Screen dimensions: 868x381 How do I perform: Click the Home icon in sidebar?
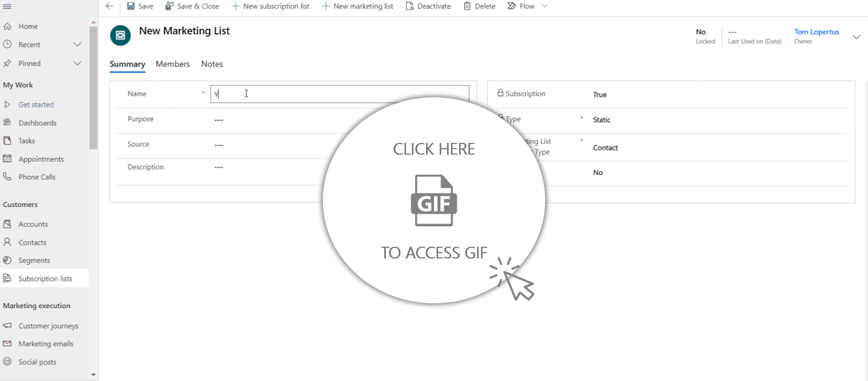[x=7, y=27]
